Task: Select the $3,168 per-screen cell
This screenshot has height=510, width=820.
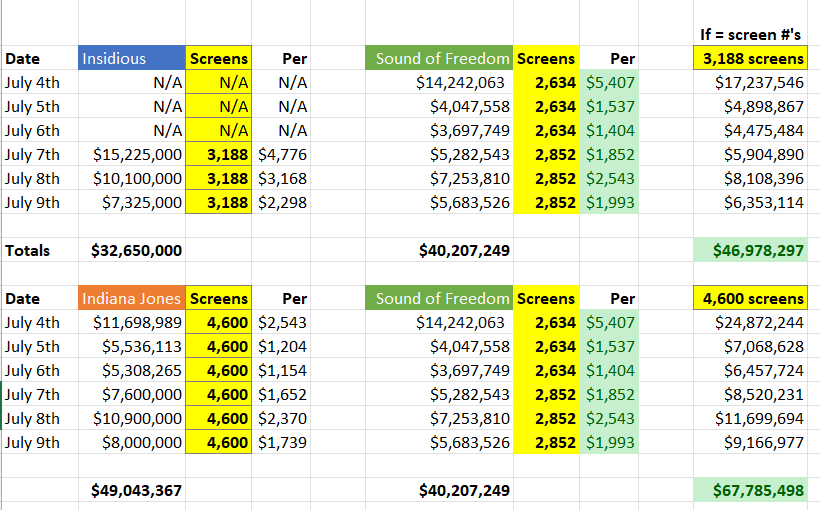Action: point(282,179)
